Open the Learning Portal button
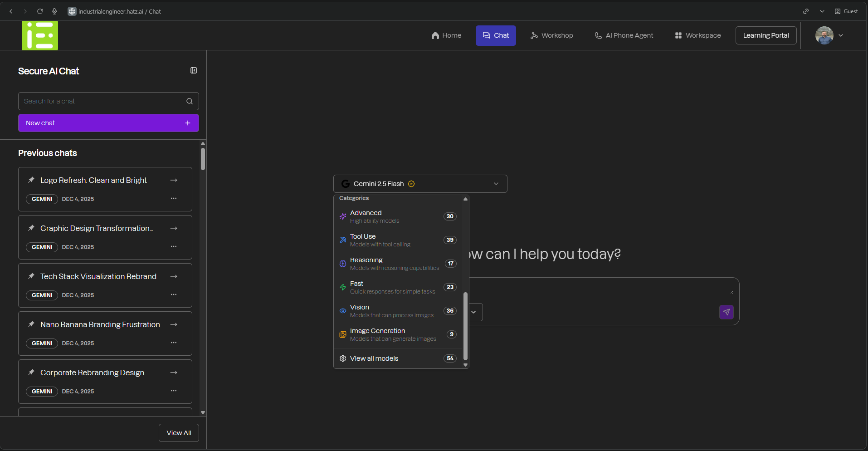Screen dimensions: 868x451 click(x=766, y=35)
